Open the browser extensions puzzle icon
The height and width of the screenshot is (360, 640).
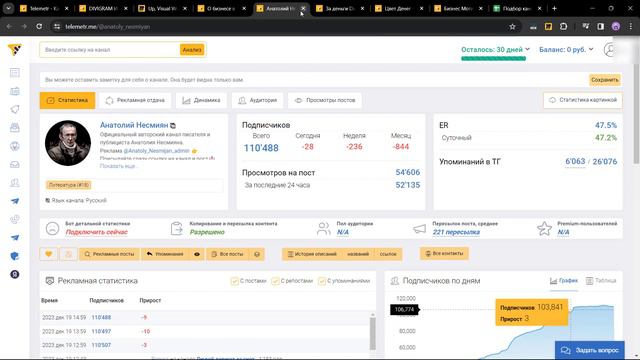click(564, 27)
